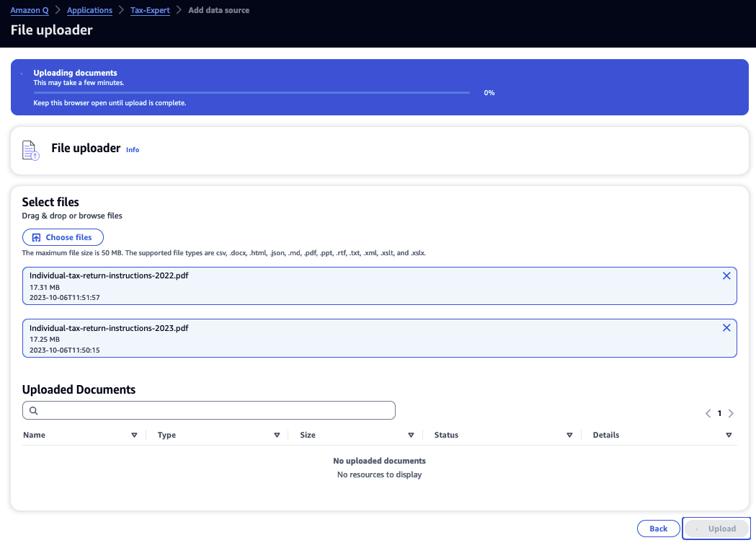Click the upload progress bar
The height and width of the screenshot is (548, 756).
coord(252,92)
